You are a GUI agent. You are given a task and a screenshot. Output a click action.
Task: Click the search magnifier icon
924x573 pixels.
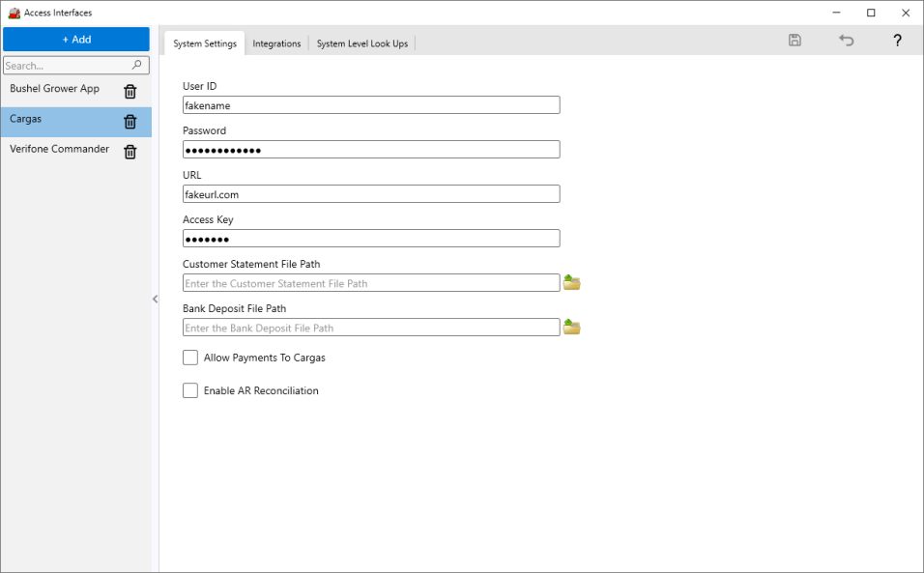pyautogui.click(x=138, y=66)
